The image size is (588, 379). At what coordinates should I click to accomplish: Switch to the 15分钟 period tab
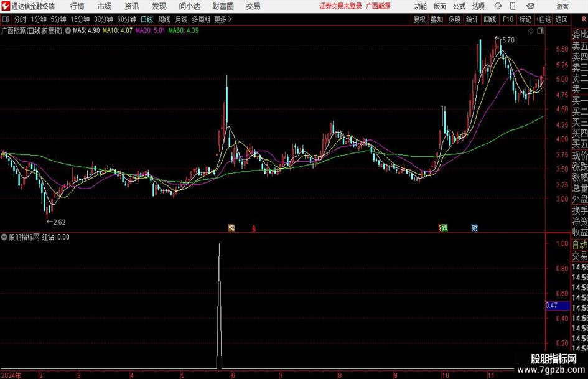[80, 19]
